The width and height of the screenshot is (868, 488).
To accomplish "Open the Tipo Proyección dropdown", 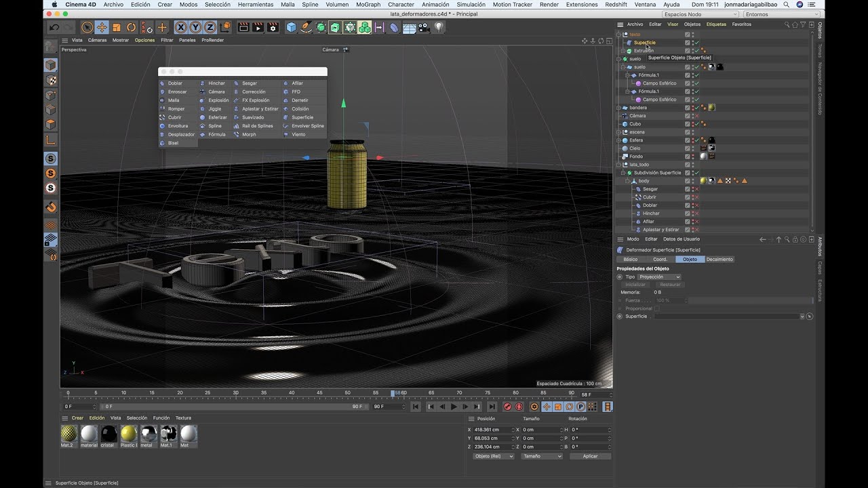I will tap(659, 277).
